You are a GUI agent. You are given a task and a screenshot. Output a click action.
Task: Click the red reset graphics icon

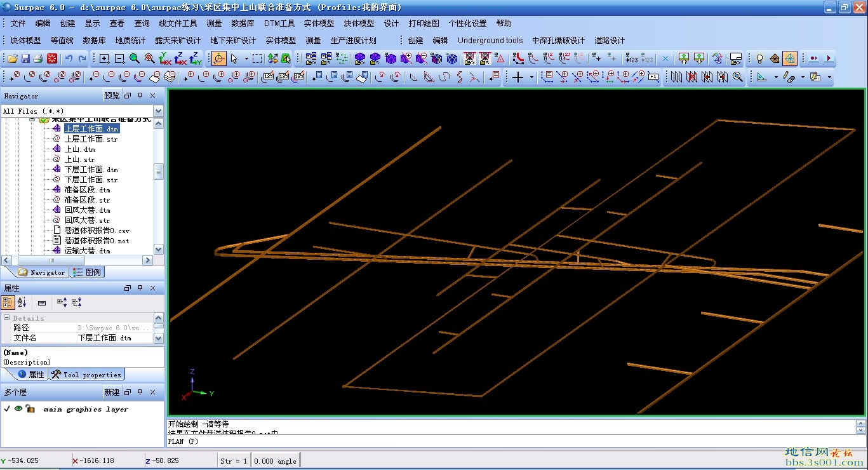(x=52, y=58)
